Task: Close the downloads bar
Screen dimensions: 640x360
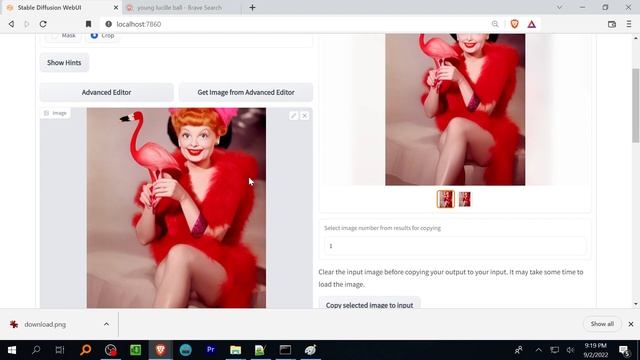Action: pyautogui.click(x=631, y=324)
